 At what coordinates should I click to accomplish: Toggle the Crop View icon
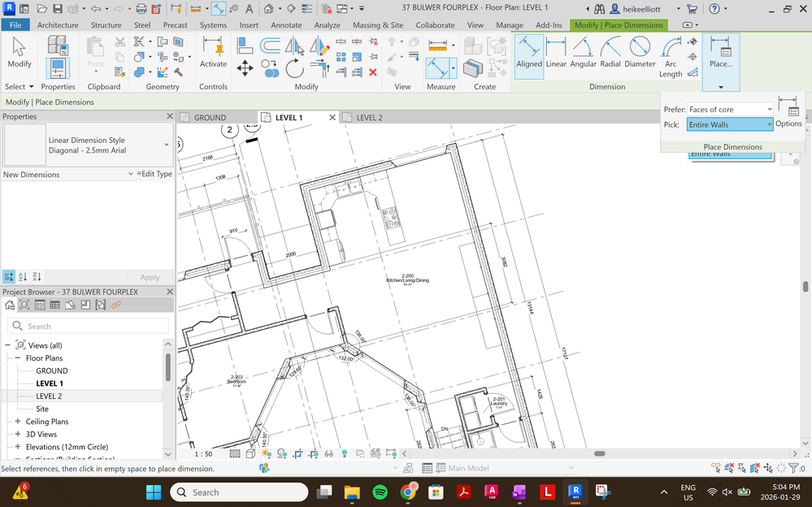297,453
